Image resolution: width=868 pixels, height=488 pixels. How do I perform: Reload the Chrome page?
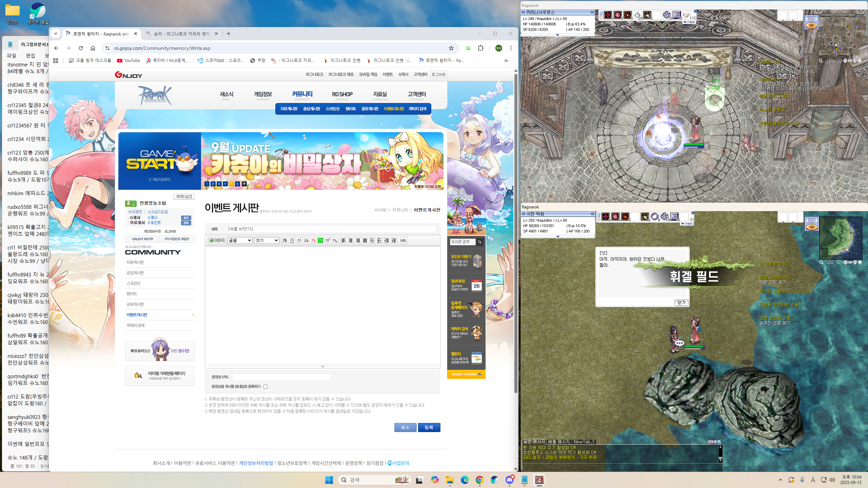[x=81, y=48]
